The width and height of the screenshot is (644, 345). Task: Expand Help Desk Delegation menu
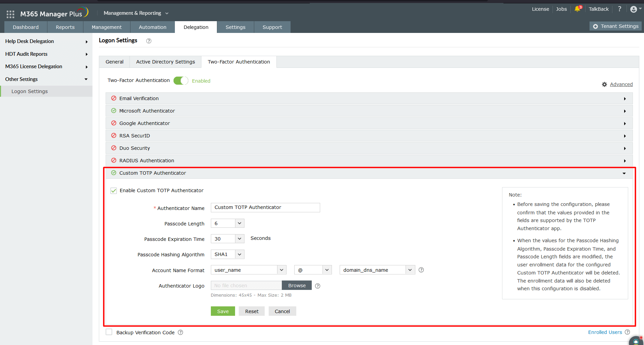pos(46,41)
